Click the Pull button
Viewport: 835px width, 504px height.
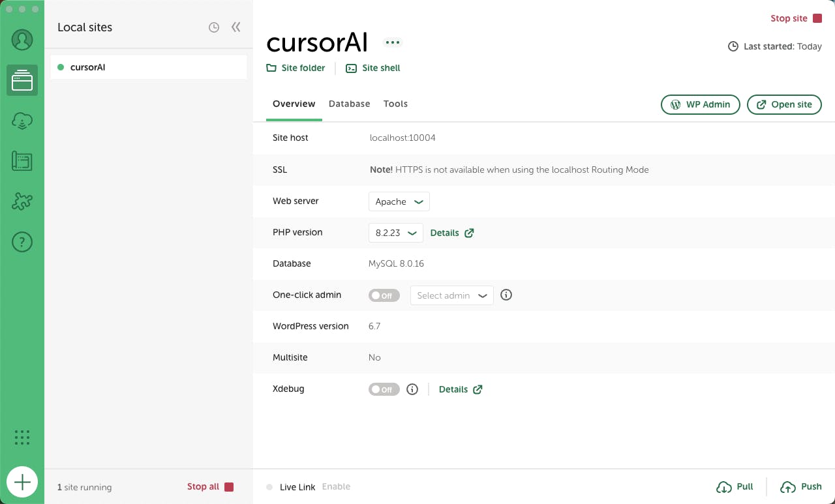[735, 486]
